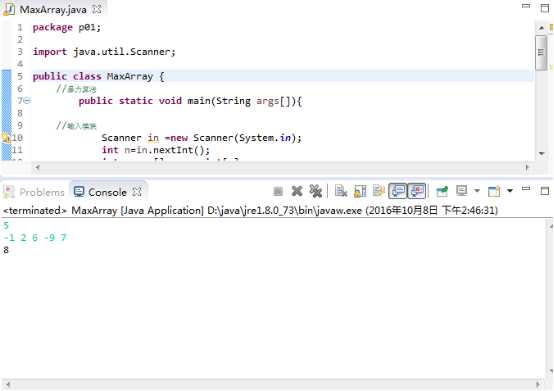Viewport: 554px width, 391px height.
Task: Maximize the Console view panel
Action: (x=545, y=191)
